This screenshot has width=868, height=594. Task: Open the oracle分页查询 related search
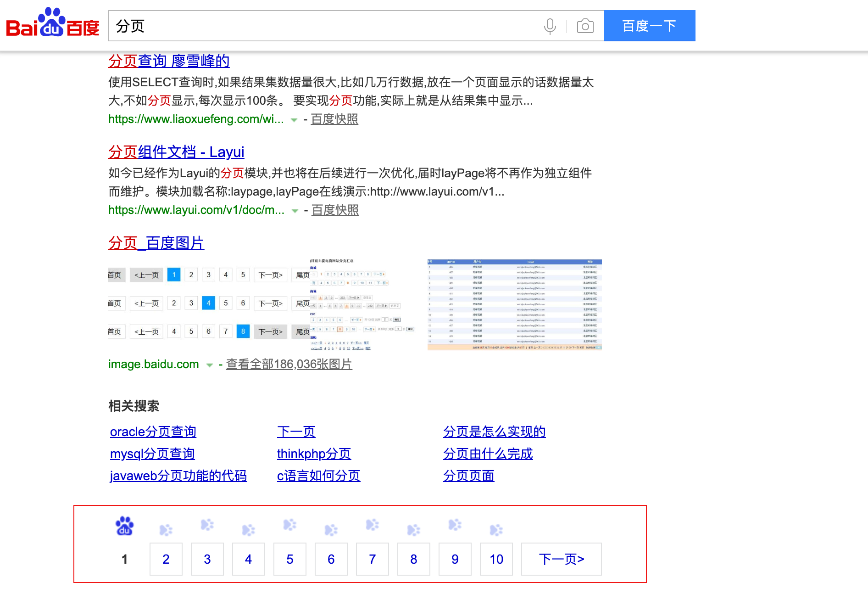click(x=153, y=431)
